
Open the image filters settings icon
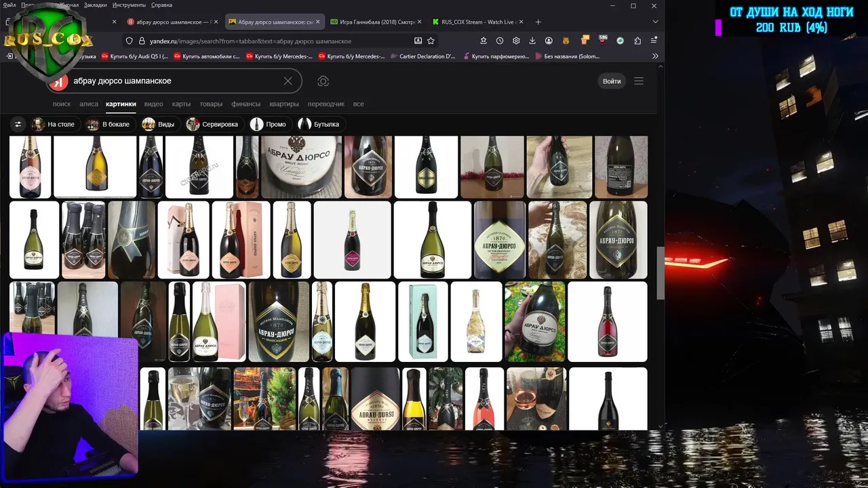pyautogui.click(x=18, y=124)
